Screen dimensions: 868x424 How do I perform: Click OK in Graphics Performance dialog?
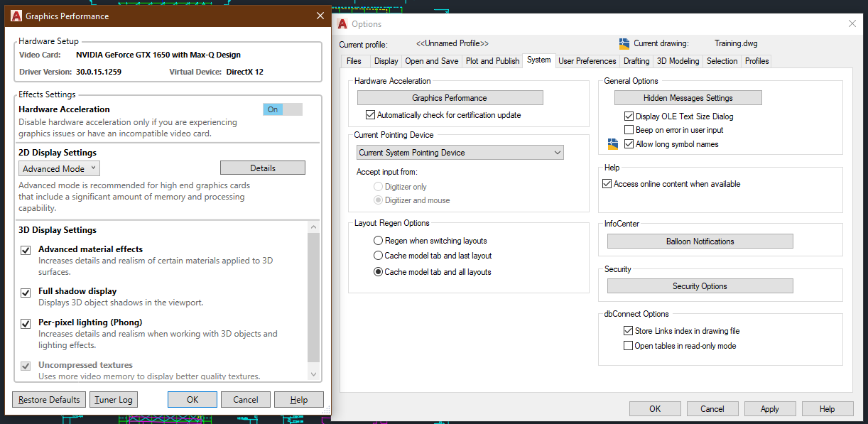click(192, 400)
